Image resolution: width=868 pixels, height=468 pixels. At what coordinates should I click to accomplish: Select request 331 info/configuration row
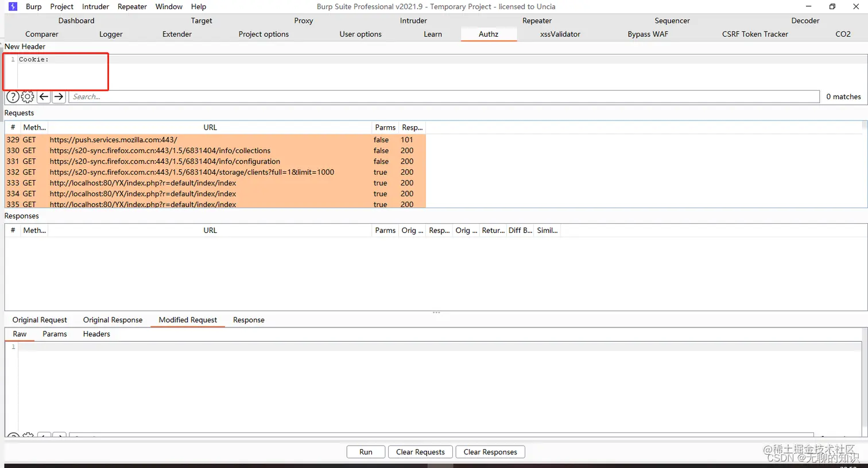(x=215, y=161)
